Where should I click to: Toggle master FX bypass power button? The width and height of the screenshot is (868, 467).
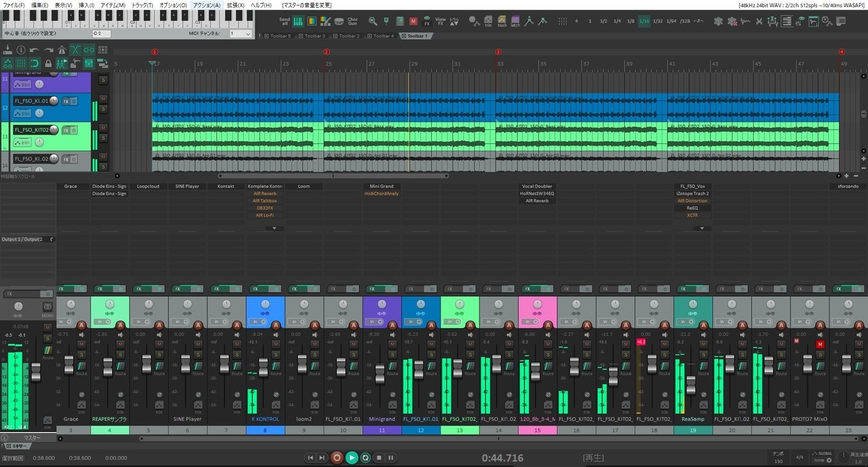click(x=48, y=294)
